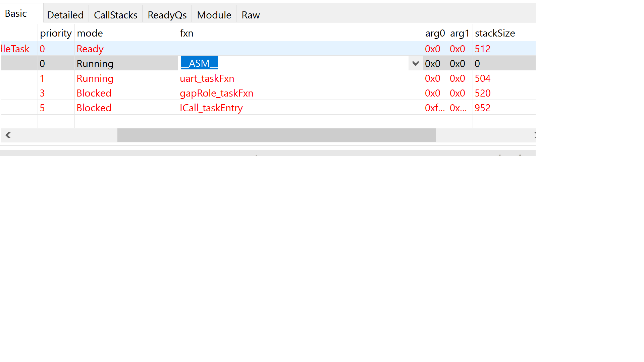Select the ReadyQs tab
The image size is (644, 362).
coord(167,15)
